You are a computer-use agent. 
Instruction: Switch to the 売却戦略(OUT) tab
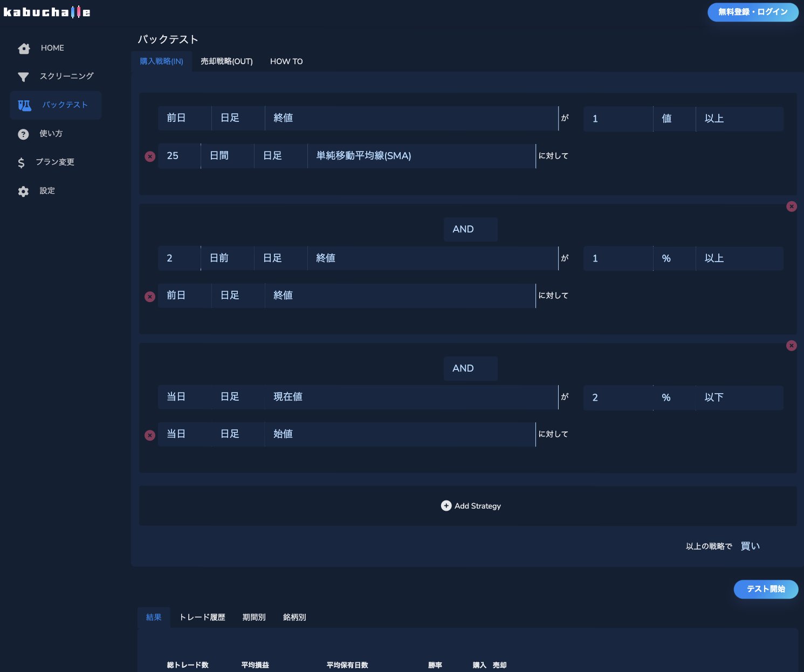pyautogui.click(x=226, y=61)
